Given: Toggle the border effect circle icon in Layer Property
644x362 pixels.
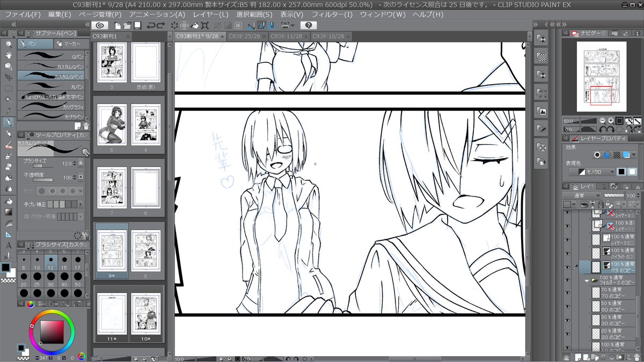Looking at the screenshot, I should point(597,155).
